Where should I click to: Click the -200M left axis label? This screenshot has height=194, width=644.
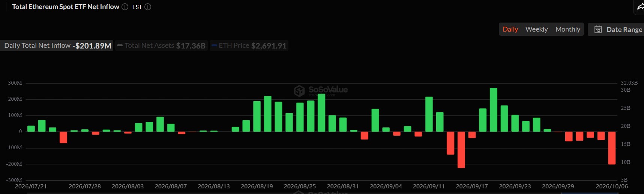click(x=14, y=164)
